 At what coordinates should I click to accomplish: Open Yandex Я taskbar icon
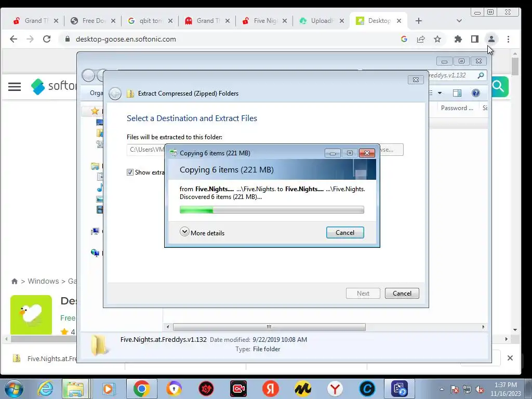click(x=270, y=389)
